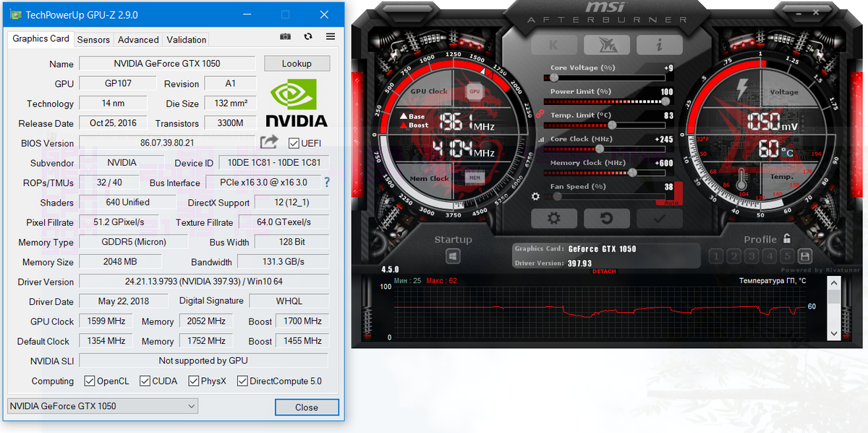Switch to the Sensors tab
The image size is (868, 433).
pyautogui.click(x=93, y=40)
